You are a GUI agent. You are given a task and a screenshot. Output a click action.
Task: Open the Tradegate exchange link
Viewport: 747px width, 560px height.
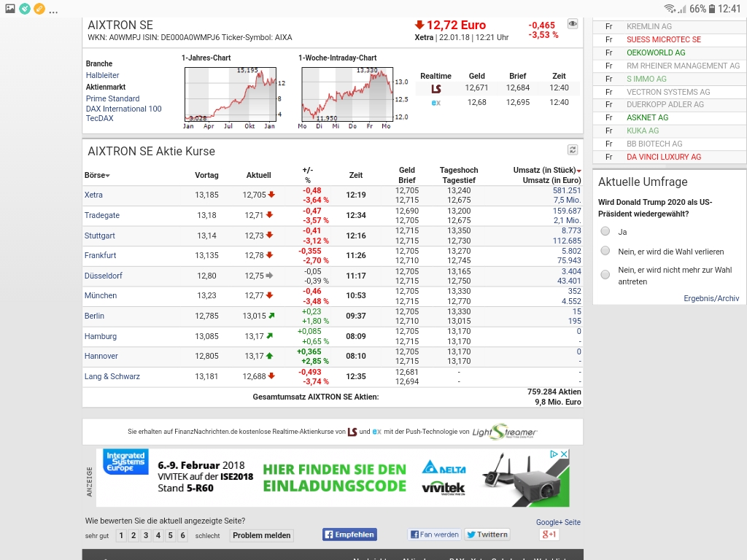tap(102, 215)
